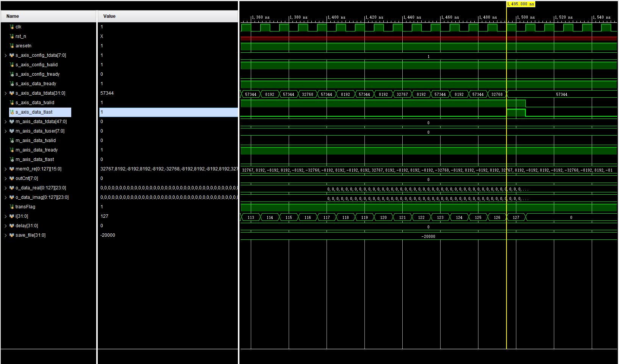Expand the save_file[31:0] signal

click(x=5, y=235)
